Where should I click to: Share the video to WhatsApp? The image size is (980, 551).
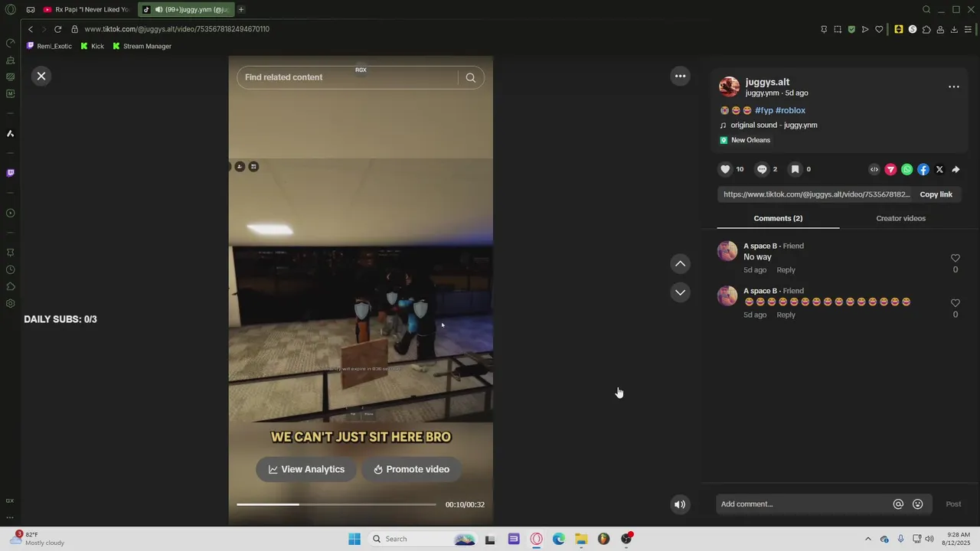coord(907,169)
